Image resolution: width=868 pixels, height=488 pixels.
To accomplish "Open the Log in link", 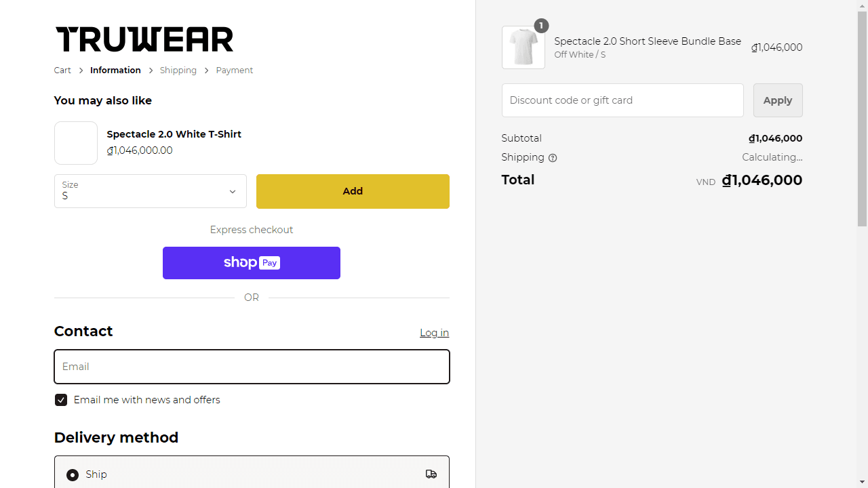I will coord(434,333).
